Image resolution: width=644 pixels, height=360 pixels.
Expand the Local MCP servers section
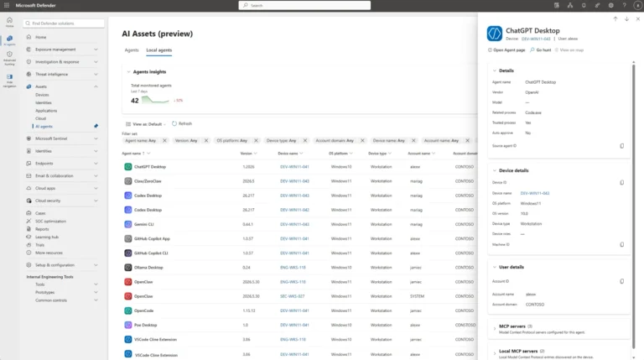[495, 353]
